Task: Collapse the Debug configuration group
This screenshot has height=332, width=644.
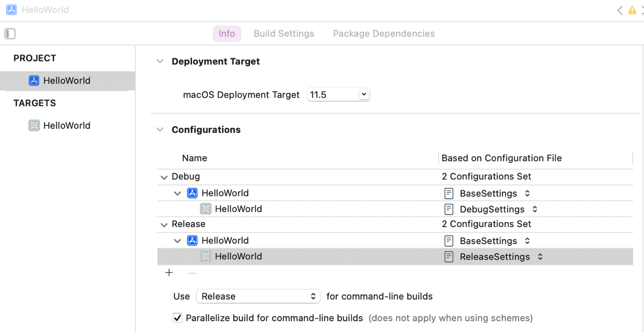Action: click(164, 177)
